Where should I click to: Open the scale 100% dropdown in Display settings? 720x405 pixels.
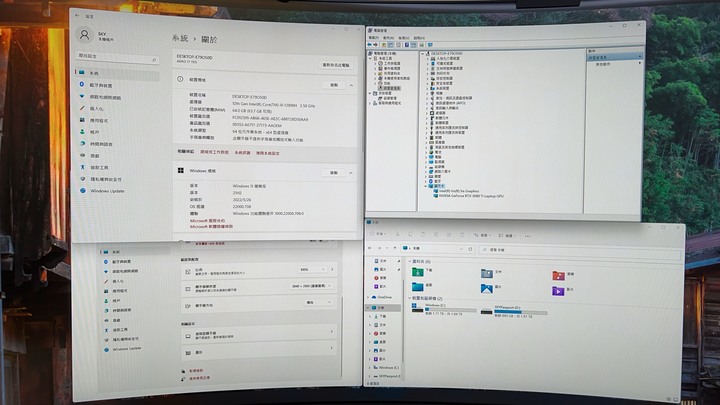312,270
